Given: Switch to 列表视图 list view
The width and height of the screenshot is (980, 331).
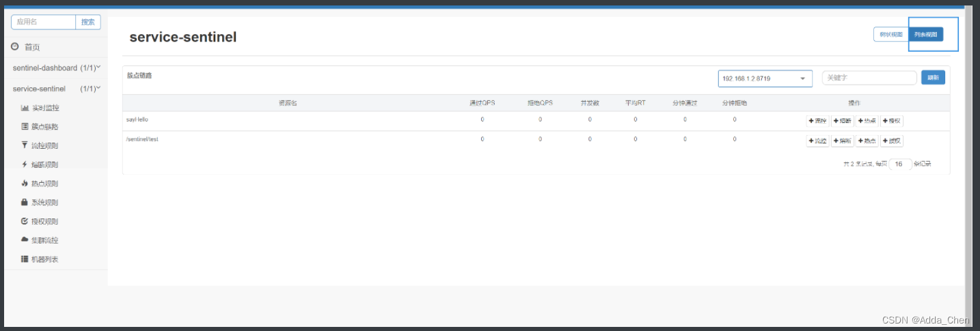Looking at the screenshot, I should (x=926, y=34).
